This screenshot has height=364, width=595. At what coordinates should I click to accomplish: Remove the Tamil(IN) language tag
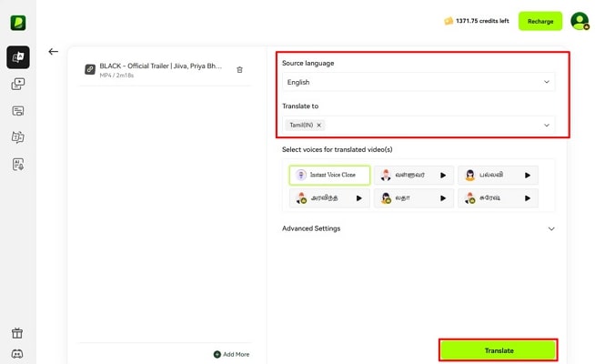318,125
